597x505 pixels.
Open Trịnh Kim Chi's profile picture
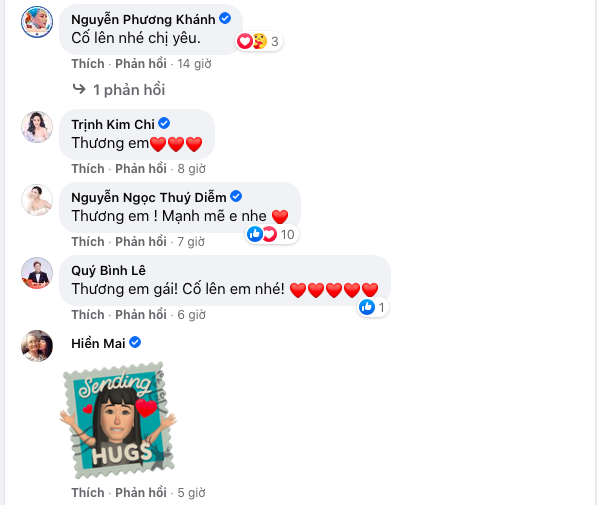pos(37,127)
